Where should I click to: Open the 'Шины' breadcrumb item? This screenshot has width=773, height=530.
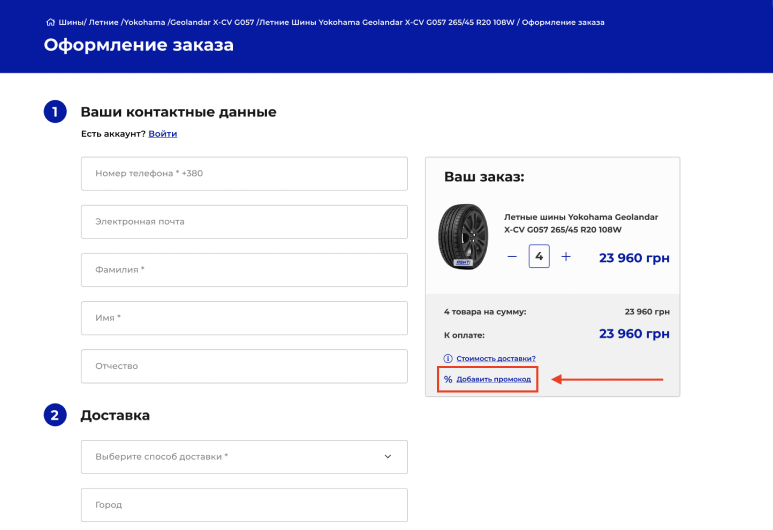tap(71, 22)
